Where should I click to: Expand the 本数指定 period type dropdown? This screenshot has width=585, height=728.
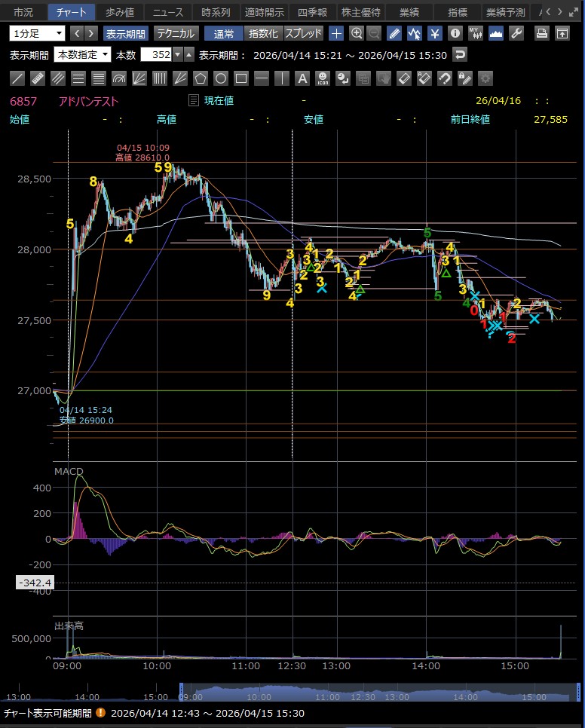82,55
